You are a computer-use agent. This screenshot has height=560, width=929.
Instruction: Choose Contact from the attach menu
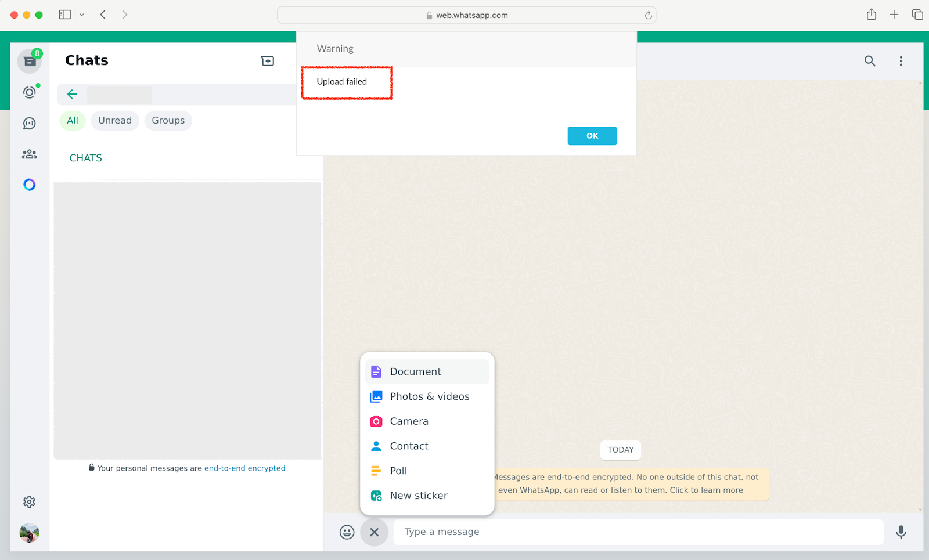click(427, 446)
